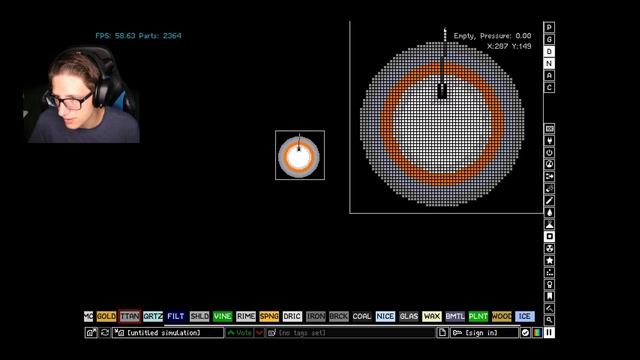This screenshot has width=640, height=360.
Task: Toggle the D decorations quick option
Action: click(549, 51)
